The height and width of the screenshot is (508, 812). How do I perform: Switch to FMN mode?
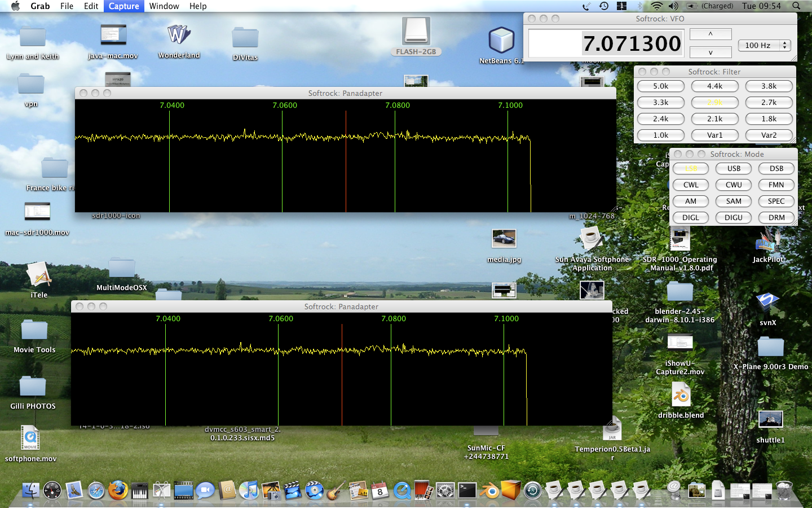coord(776,185)
